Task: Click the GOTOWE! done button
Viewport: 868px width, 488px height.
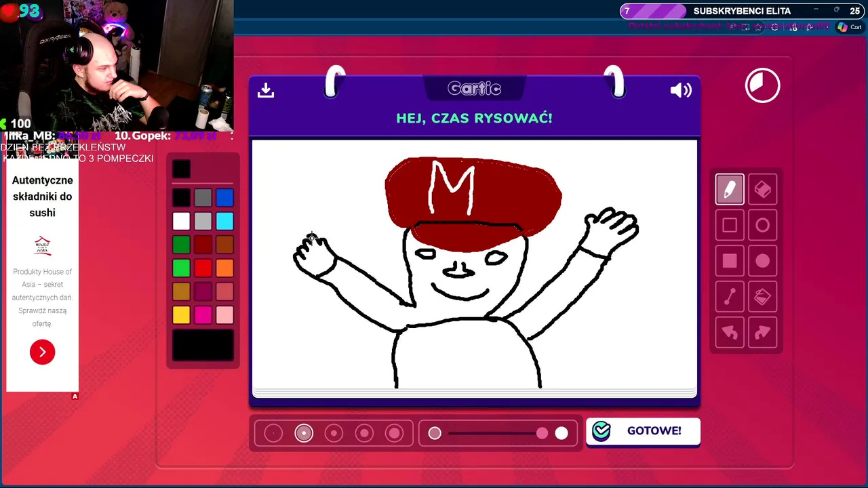Action: pos(643,431)
